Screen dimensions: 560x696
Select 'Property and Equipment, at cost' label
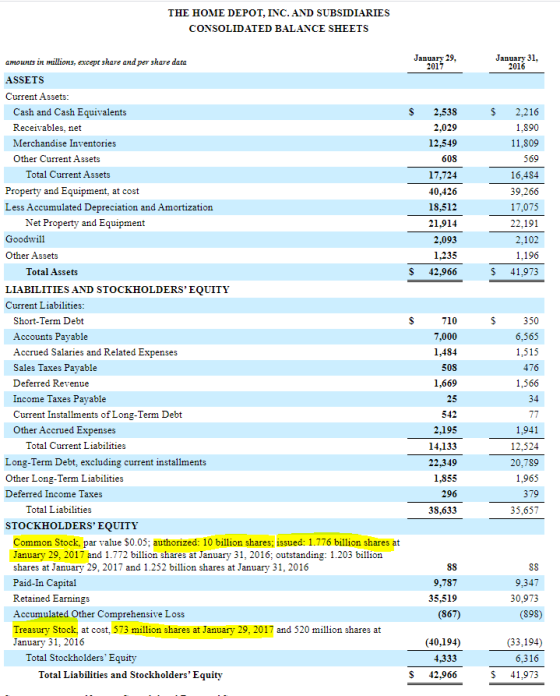[x=72, y=191]
